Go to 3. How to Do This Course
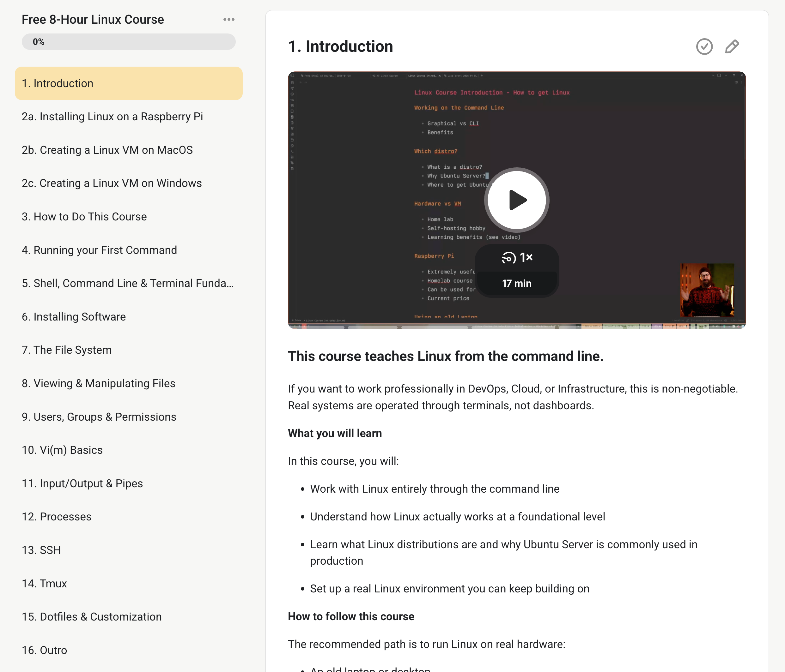 [x=128, y=217]
